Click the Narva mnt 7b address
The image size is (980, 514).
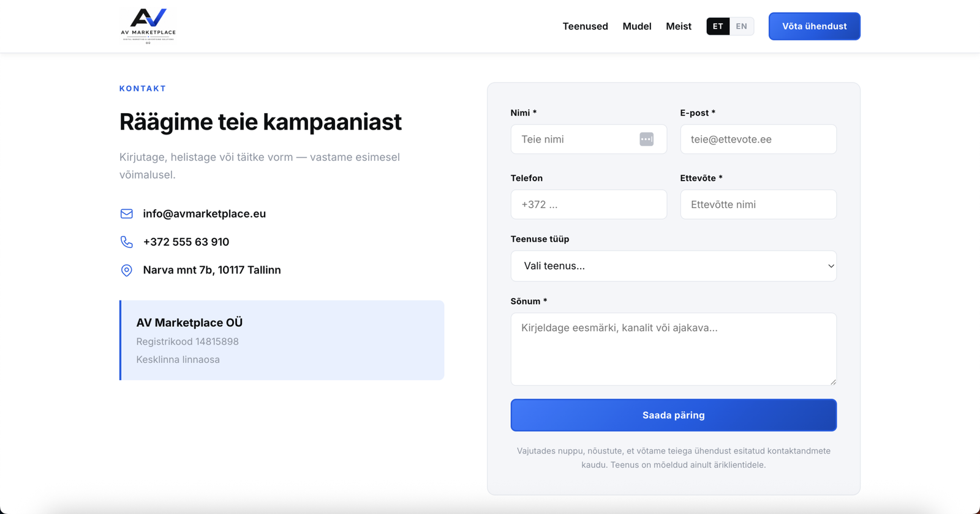pyautogui.click(x=212, y=270)
